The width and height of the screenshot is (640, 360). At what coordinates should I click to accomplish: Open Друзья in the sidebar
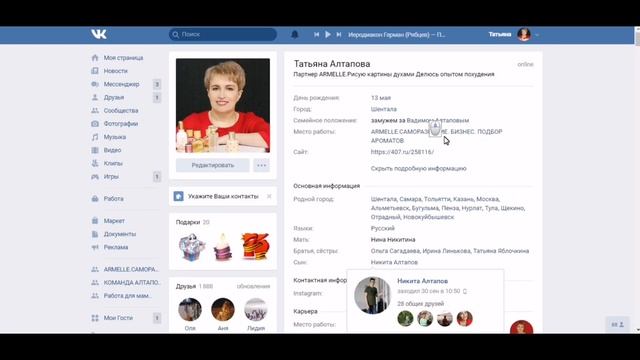[x=113, y=98]
